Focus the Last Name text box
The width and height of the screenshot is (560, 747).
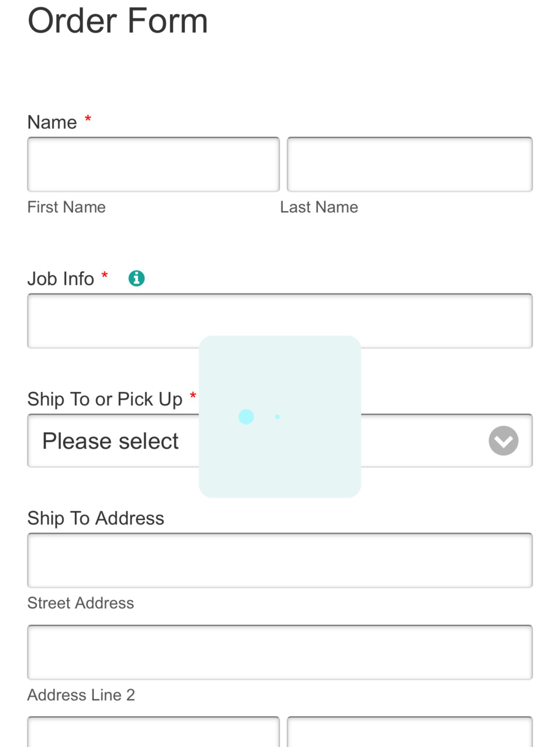[x=410, y=165]
